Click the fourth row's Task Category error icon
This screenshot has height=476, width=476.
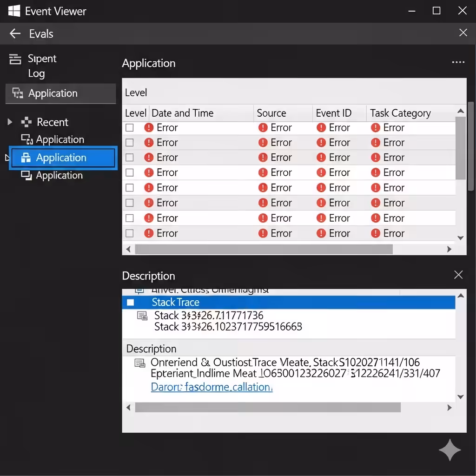click(x=376, y=172)
